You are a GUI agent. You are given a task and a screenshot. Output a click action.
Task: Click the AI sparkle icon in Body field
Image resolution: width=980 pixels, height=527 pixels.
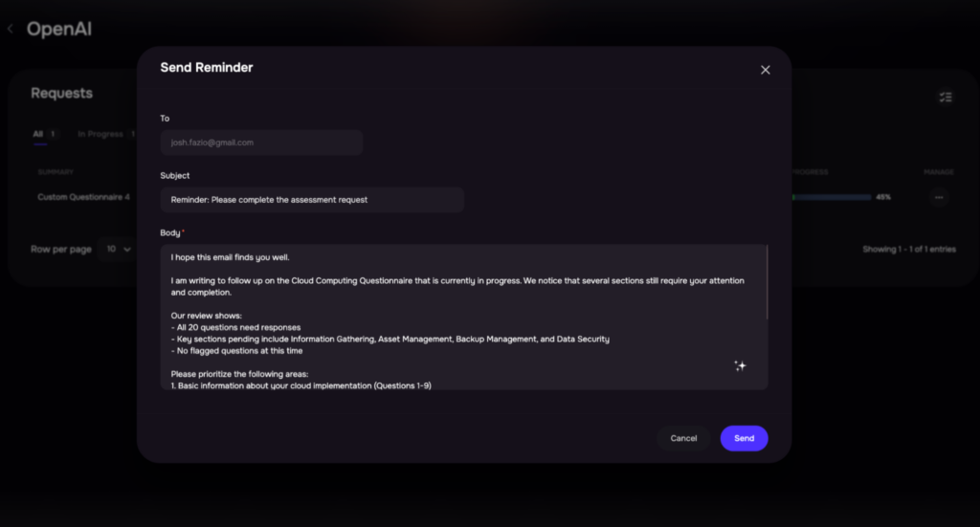pyautogui.click(x=740, y=366)
